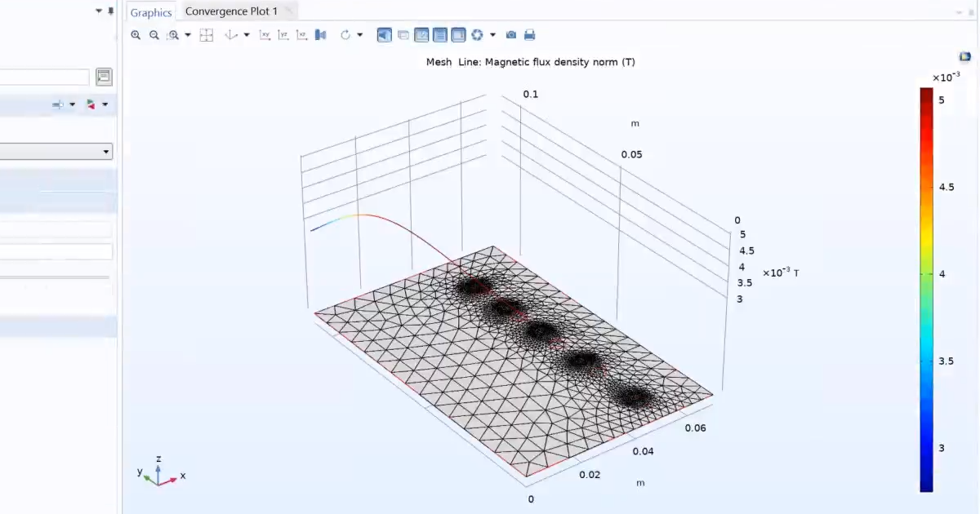Screen dimensions: 980x514
Task: Click the Go to XZ View button
Action: [301, 34]
